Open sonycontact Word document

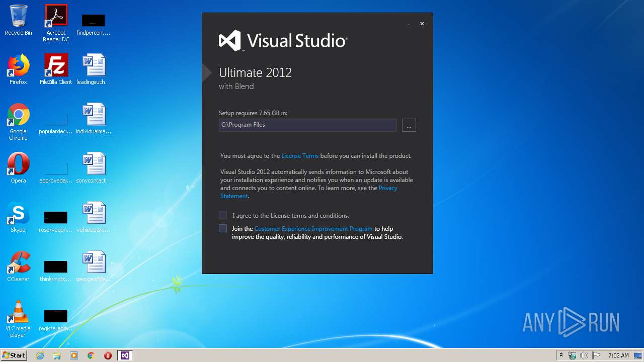point(94,168)
